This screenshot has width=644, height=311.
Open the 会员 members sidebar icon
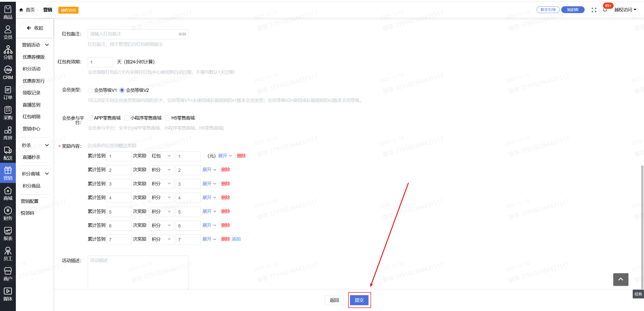tap(8, 32)
